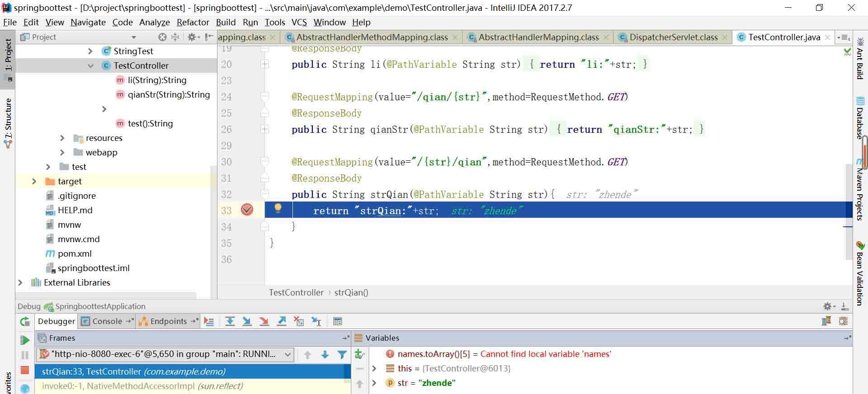Switch to Console tab

point(107,321)
